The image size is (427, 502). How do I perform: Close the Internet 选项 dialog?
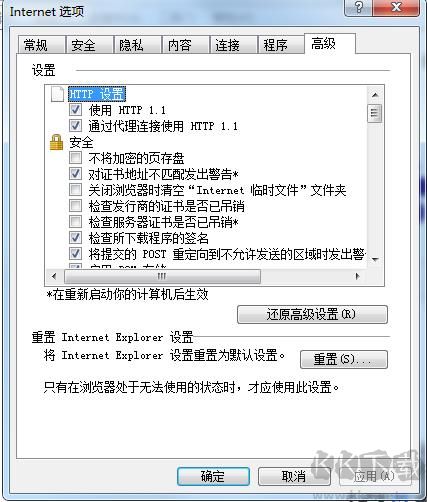pos(396,7)
